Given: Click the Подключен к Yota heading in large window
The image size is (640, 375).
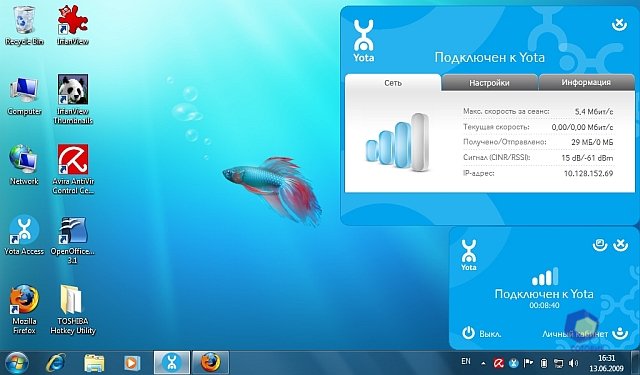Looking at the screenshot, I should 489,58.
